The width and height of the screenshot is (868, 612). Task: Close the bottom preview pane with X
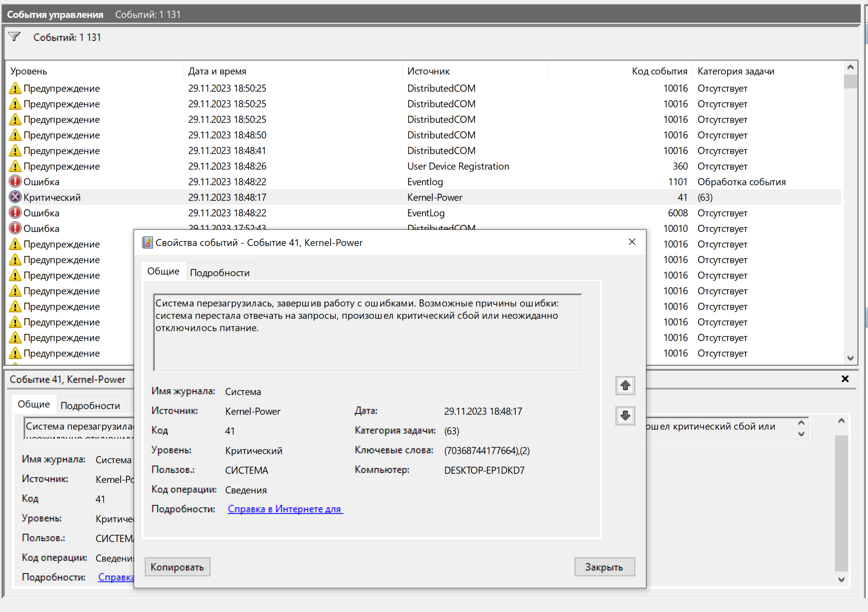tap(845, 379)
